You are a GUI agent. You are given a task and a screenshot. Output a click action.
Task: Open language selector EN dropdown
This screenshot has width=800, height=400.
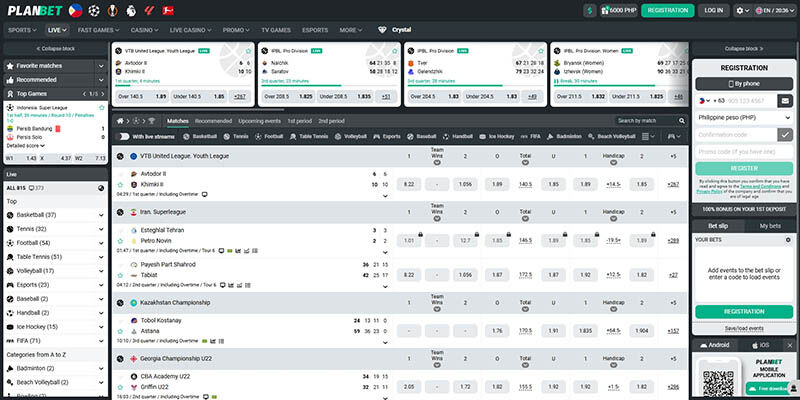point(776,10)
